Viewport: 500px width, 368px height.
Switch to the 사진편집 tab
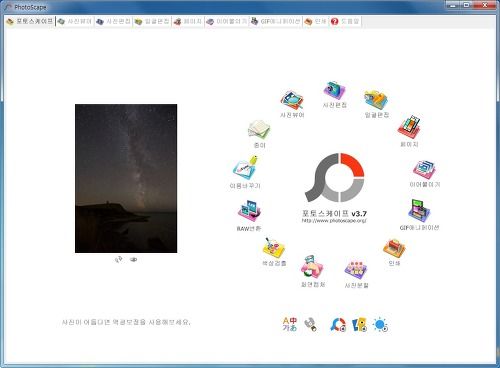[113, 21]
